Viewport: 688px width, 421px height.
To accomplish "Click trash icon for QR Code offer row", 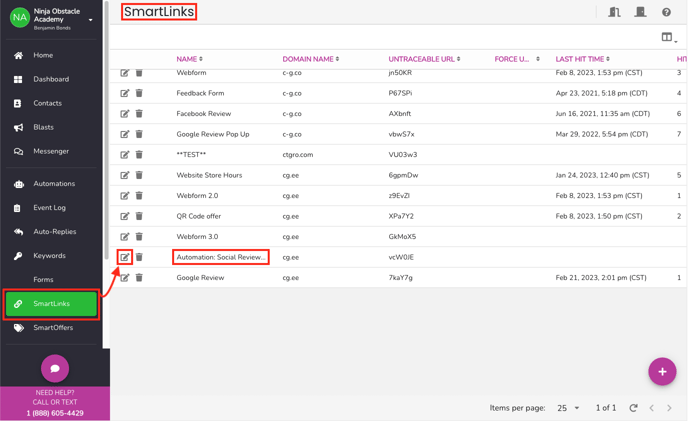I will tap(139, 216).
